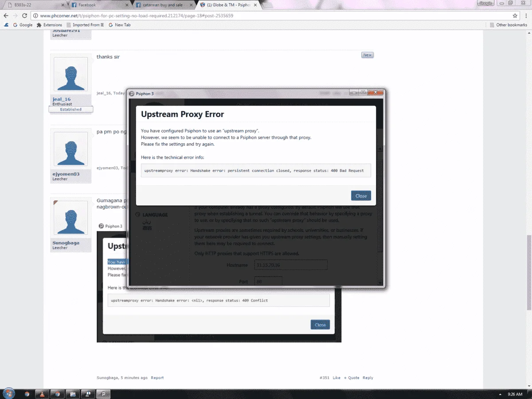Close the B593s-22 tab
Image resolution: width=532 pixels, height=399 pixels.
(62, 5)
